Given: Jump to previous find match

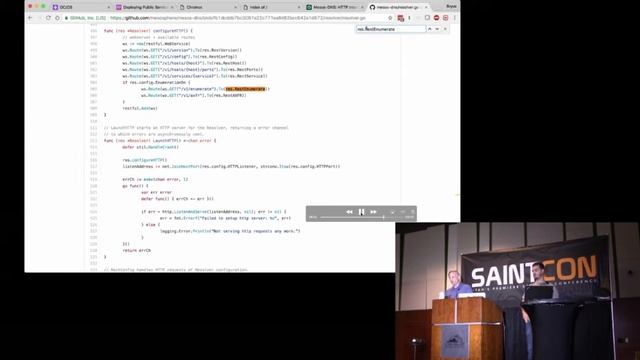Looking at the screenshot, I should coord(430,29).
